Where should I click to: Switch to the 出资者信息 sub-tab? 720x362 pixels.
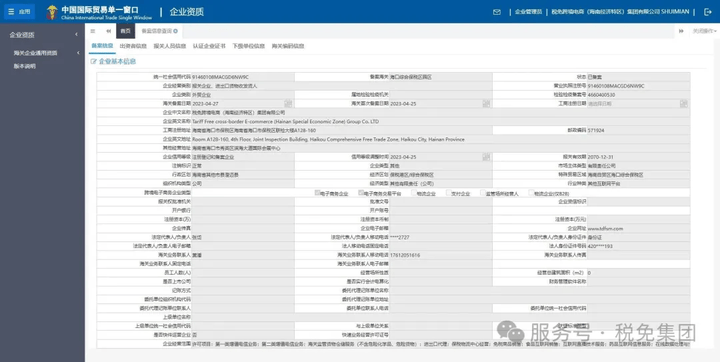(133, 46)
